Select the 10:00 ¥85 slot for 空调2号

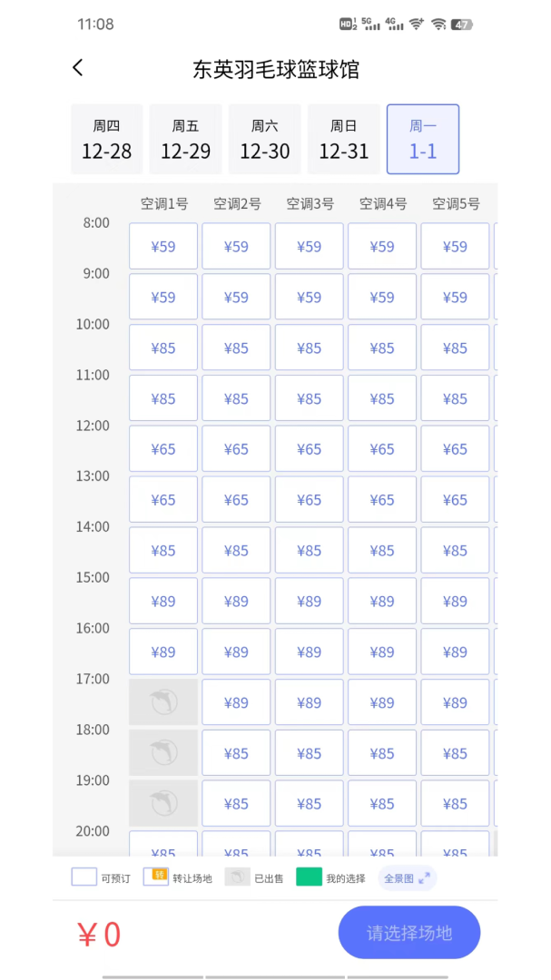(x=236, y=348)
